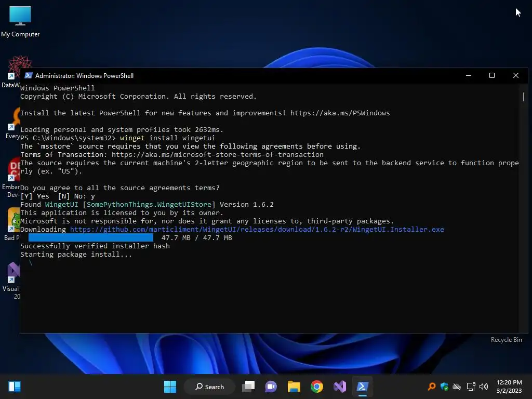Click the PowerShell vertical scrollbar thumb
The image size is (532, 399).
[x=524, y=97]
